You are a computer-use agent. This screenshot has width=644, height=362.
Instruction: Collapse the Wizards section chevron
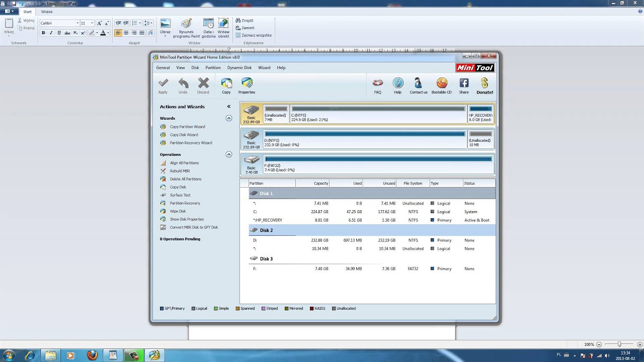229,118
